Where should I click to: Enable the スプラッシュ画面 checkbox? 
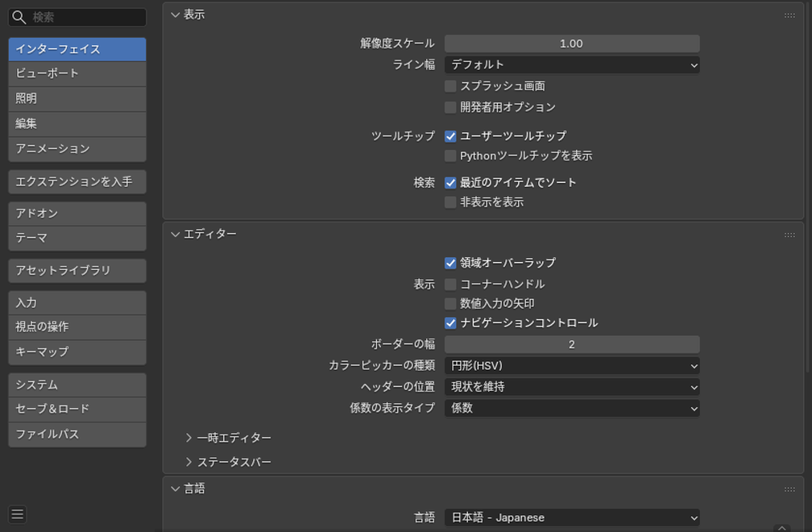[450, 86]
